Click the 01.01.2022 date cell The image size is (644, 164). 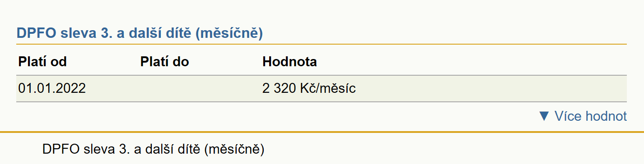click(52, 88)
